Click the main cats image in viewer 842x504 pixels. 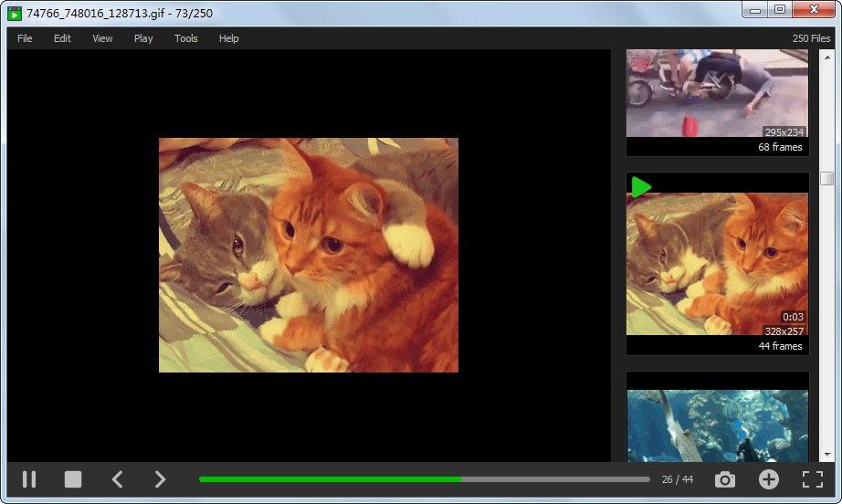(309, 255)
